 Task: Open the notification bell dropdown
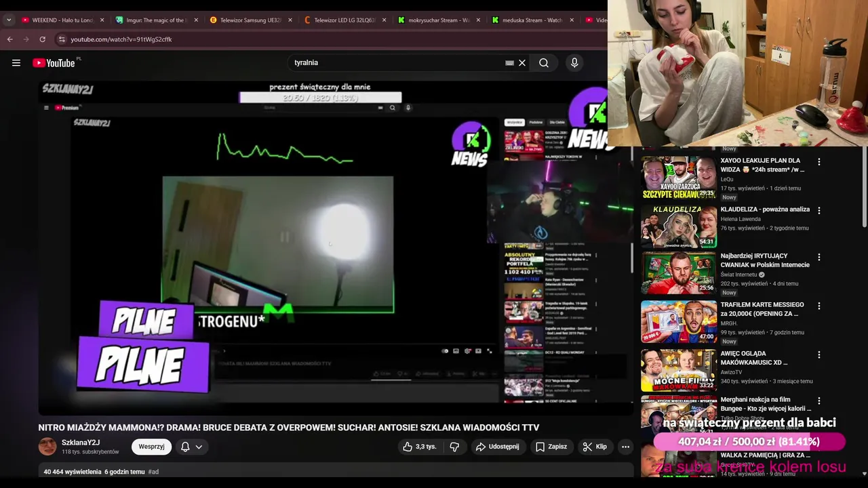tap(191, 447)
